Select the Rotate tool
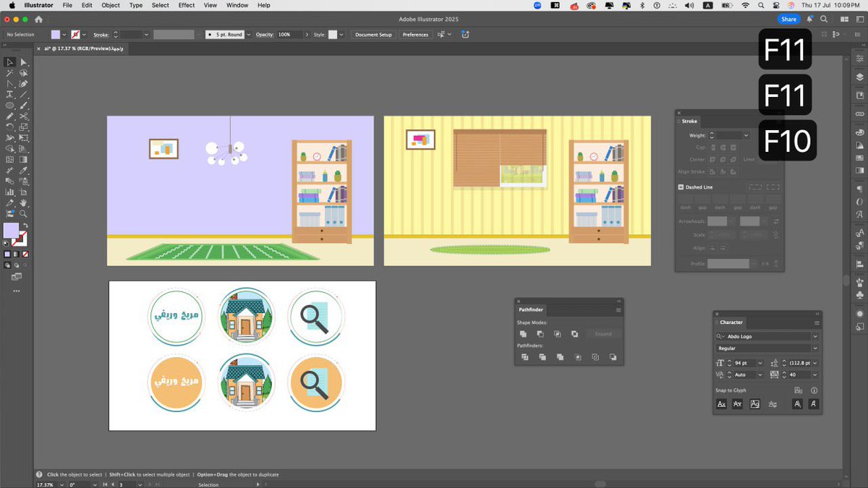This screenshot has width=868, height=488. coord(10,127)
